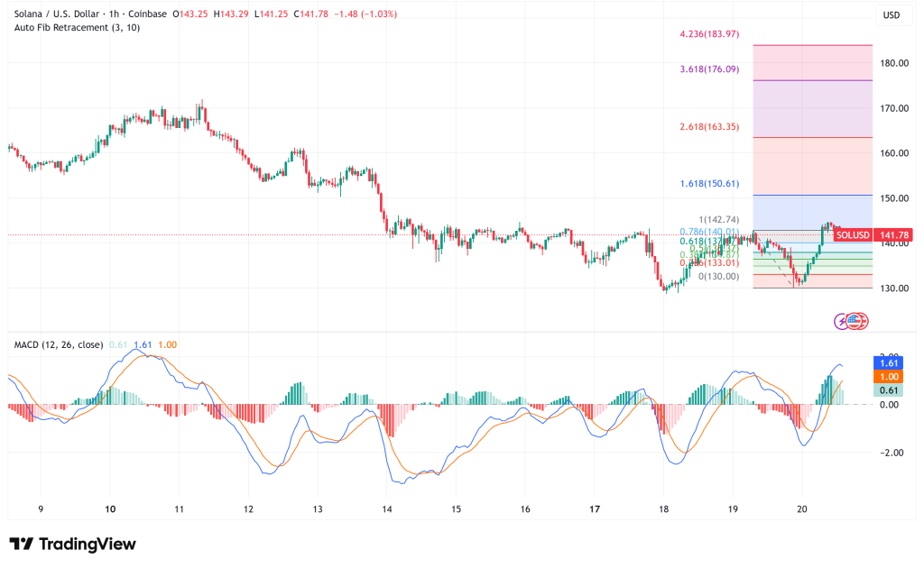924x568 pixels.
Task: Click the purple lightning bolt icon on chart
Action: [x=839, y=320]
